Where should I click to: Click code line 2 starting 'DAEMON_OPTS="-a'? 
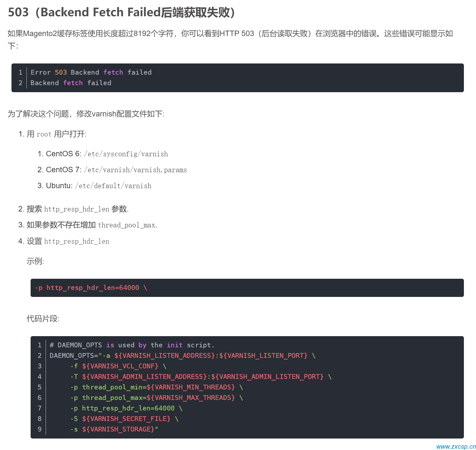(x=182, y=356)
